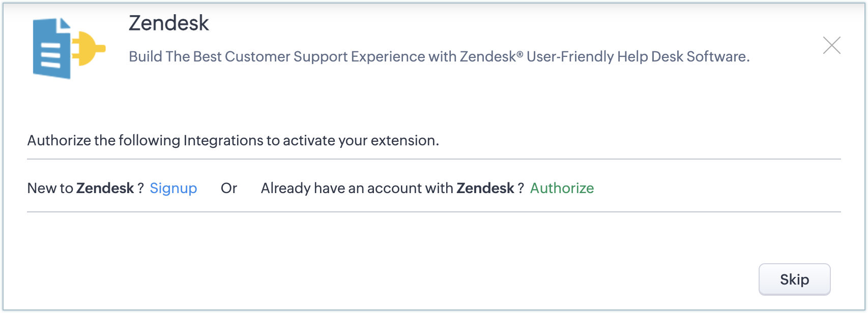The image size is (868, 313).
Task: Click the 'Or' separator text
Action: [228, 189]
